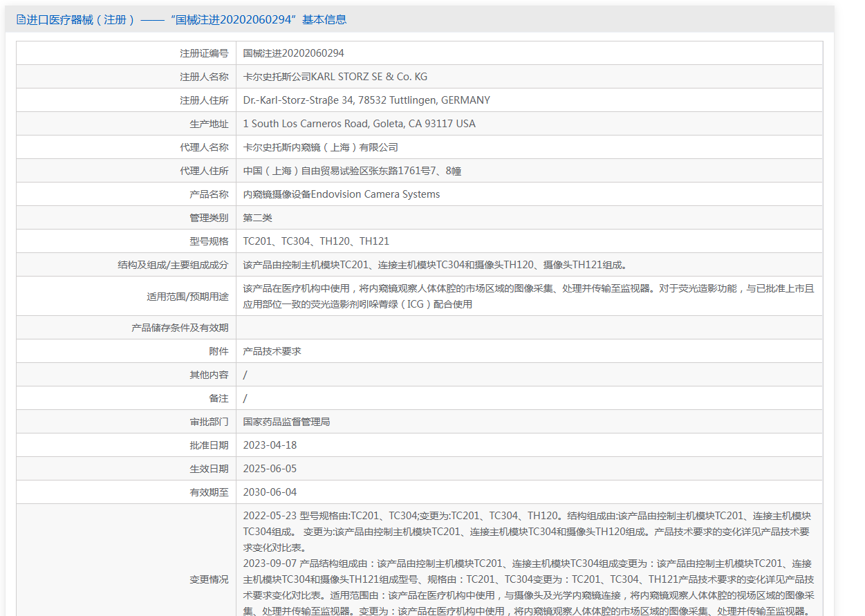Click the header title 进口医疗器械（注册）基本信息

click(187, 20)
